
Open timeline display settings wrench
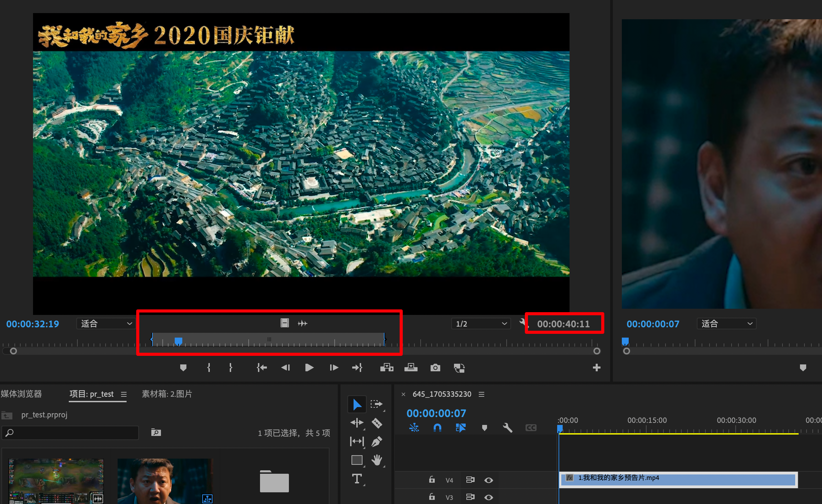point(508,428)
